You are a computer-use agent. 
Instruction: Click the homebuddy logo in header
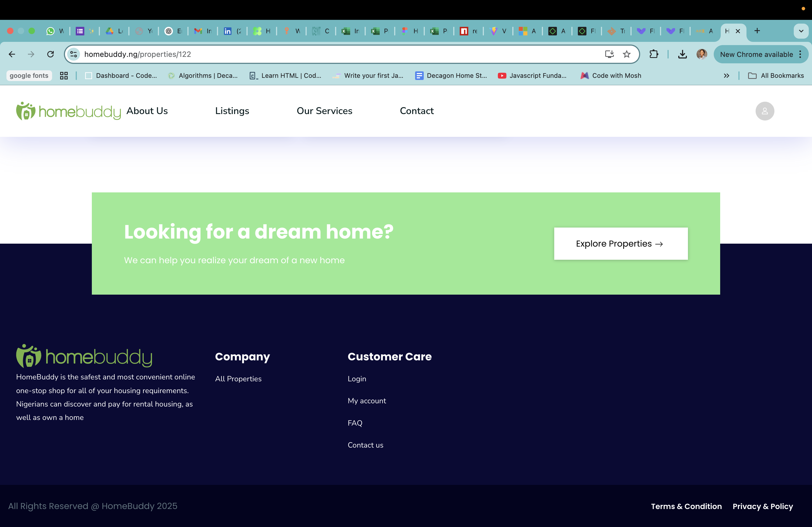coord(68,111)
